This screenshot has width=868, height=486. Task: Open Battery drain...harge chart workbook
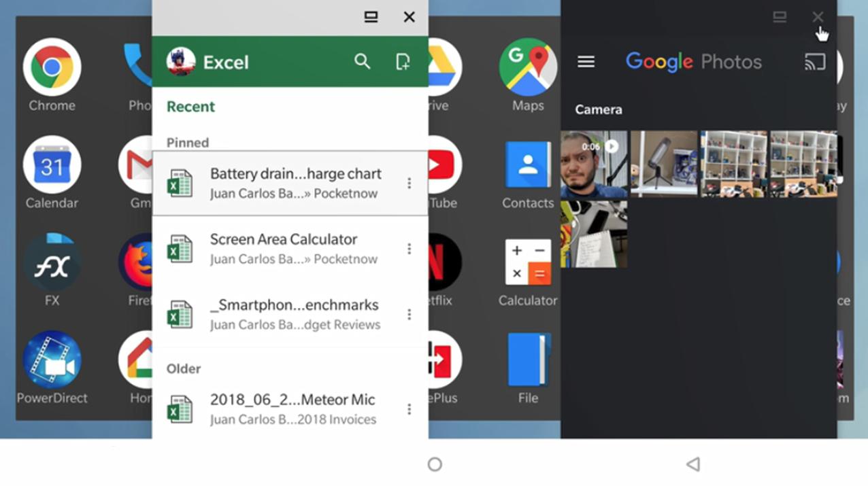point(290,184)
